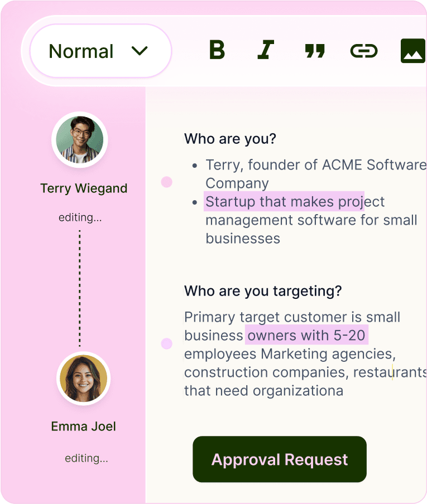427x504 pixels.
Task: Click the 'Who are you targeting?' heading
Action: pyautogui.click(x=263, y=291)
